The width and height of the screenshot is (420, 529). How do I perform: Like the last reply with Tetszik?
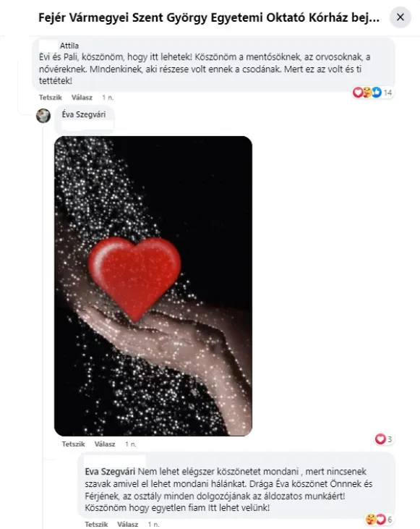[x=96, y=524]
